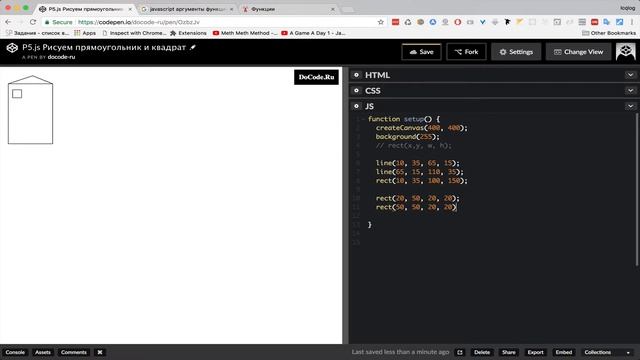Open the A Game A Day bookmark

click(313, 33)
